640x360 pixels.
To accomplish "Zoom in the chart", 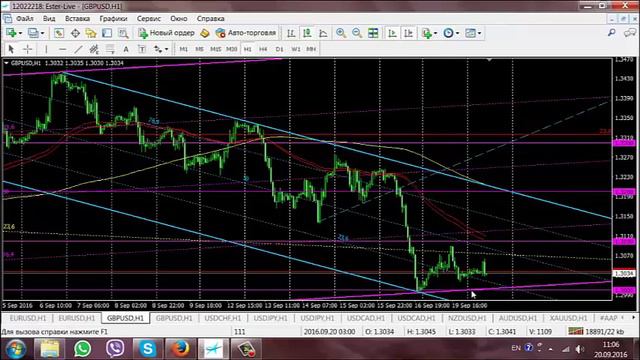I will (x=341, y=33).
